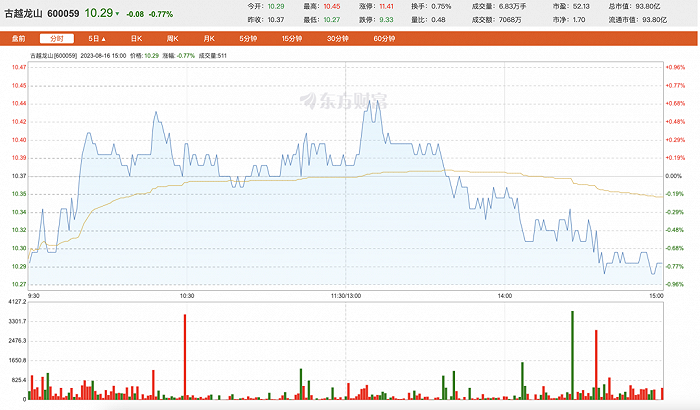
Task: Click the header percent change -0.77%
Action: point(161,14)
